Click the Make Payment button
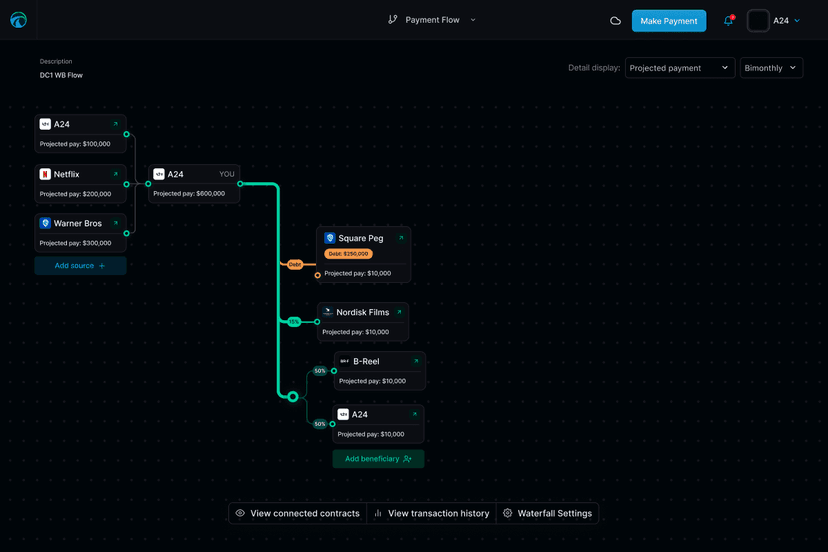This screenshot has height=552, width=828. pos(669,21)
